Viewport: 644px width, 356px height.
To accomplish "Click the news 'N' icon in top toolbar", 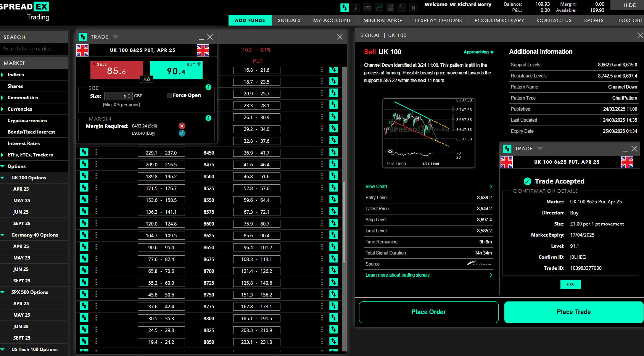I will pyautogui.click(x=413, y=8).
